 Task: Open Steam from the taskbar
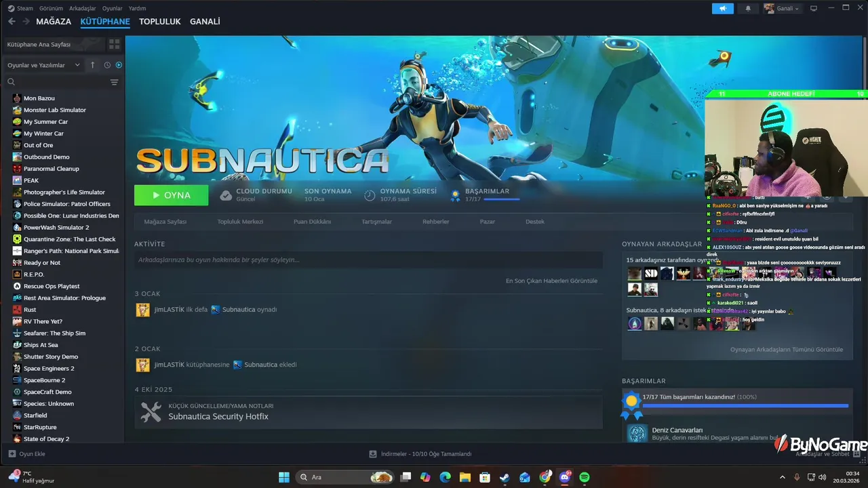pos(505,477)
